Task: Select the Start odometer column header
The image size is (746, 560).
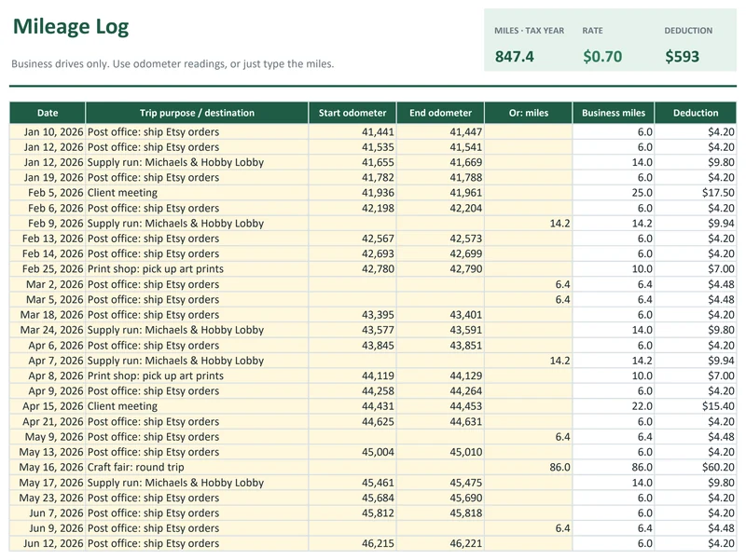Action: point(352,113)
